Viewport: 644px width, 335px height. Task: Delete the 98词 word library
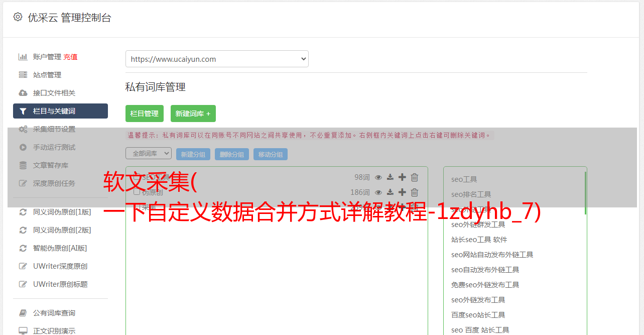[415, 177]
